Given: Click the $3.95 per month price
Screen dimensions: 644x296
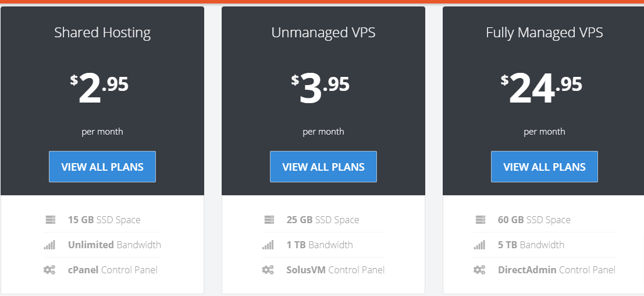Looking at the screenshot, I should pyautogui.click(x=321, y=87).
